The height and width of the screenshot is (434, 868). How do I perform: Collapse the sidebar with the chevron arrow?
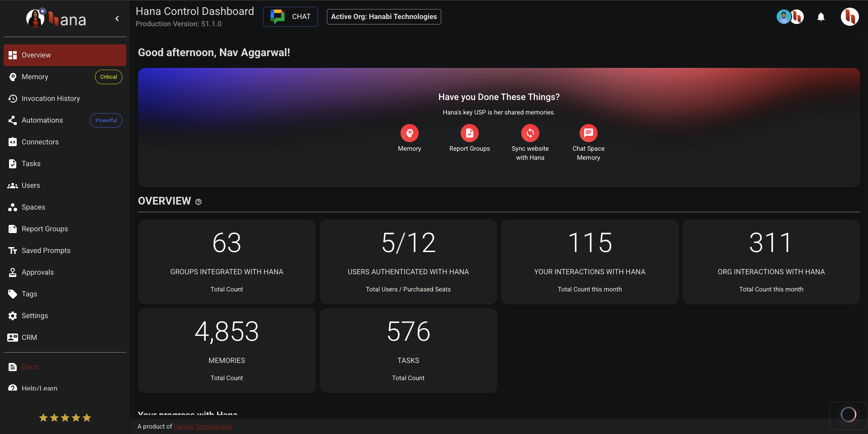point(117,19)
